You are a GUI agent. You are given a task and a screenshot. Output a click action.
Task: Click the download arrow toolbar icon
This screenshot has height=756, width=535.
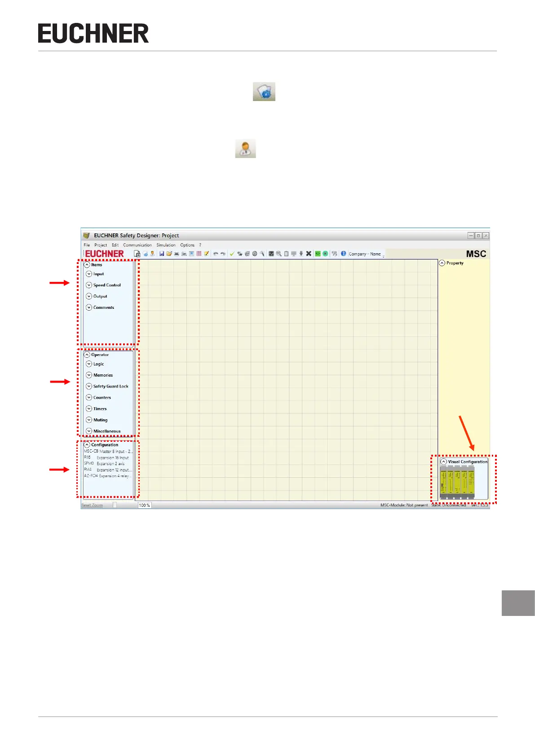coord(301,254)
